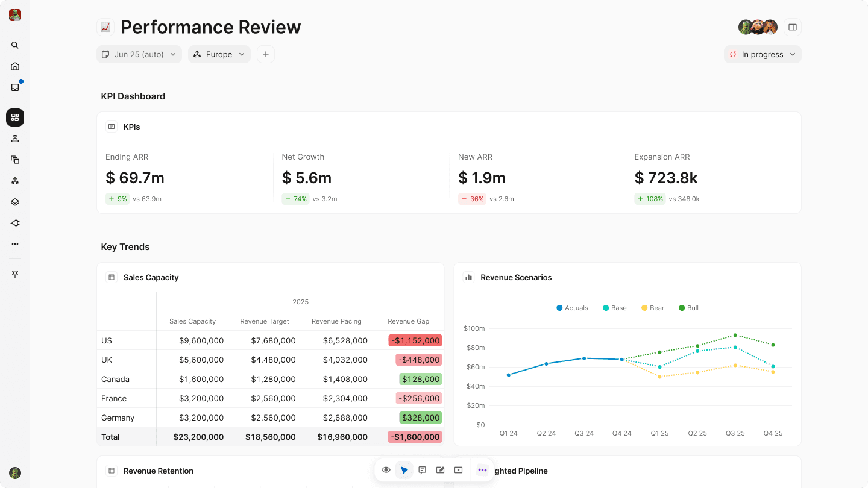Toggle Bull series in chart legend
This screenshot has width=868, height=488.
coord(688,308)
